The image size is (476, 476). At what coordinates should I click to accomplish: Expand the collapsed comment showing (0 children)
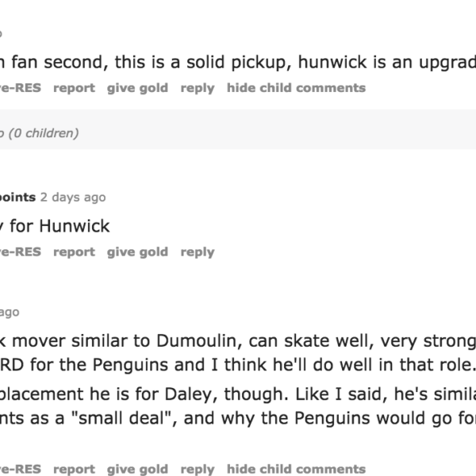tap(40, 133)
